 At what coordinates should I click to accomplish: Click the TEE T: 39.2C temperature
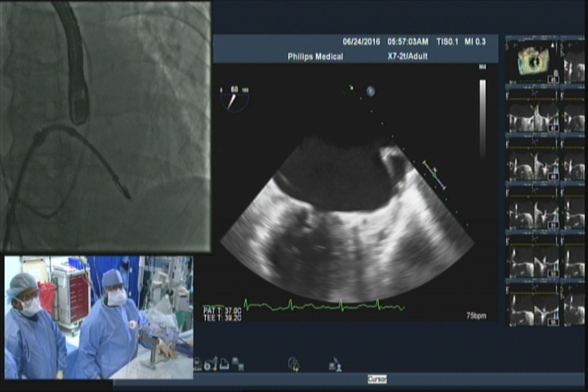[222, 318]
